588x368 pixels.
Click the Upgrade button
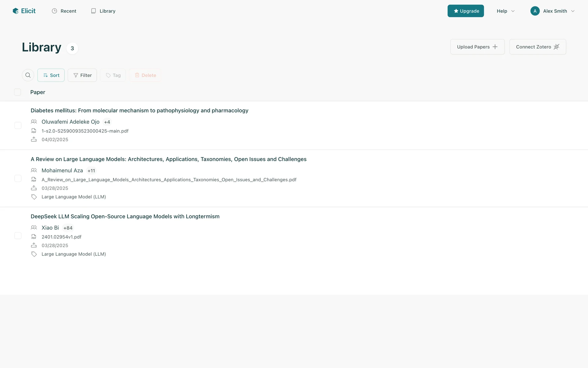pos(466,11)
